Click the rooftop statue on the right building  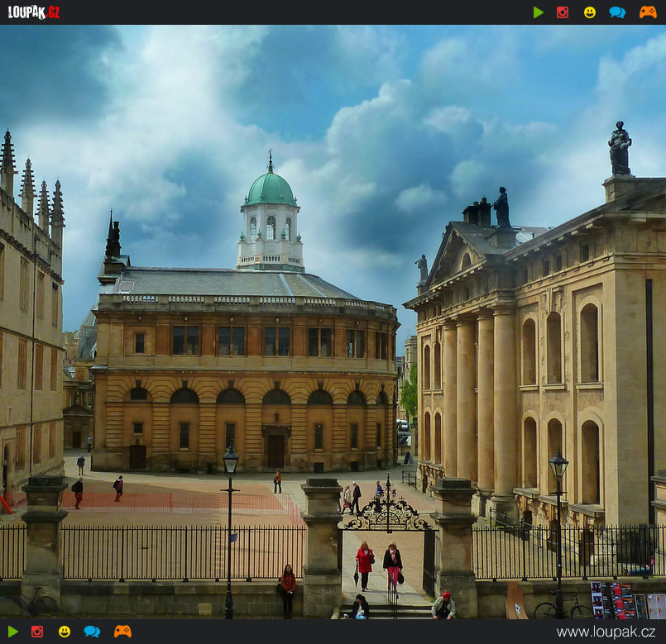click(x=620, y=149)
